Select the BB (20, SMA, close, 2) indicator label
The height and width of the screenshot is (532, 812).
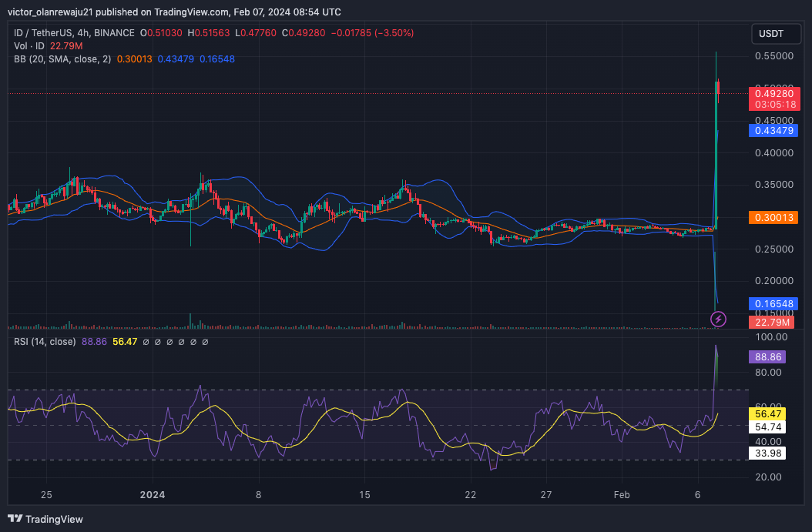coord(62,59)
